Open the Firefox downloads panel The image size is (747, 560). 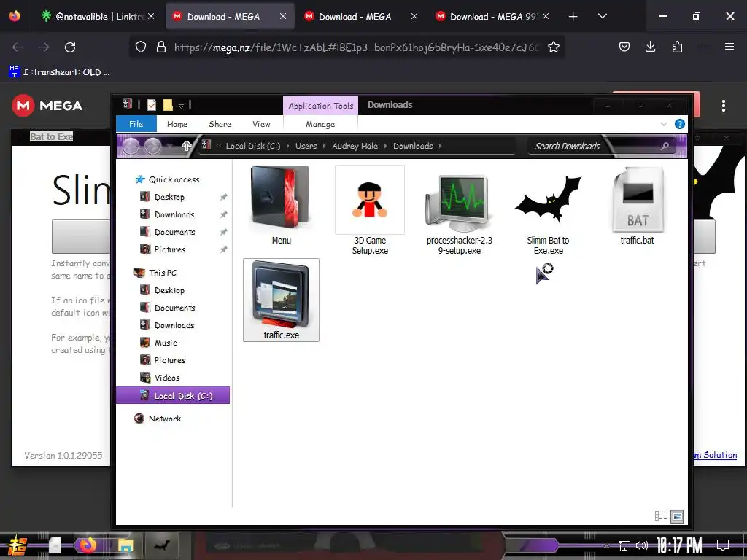650,47
